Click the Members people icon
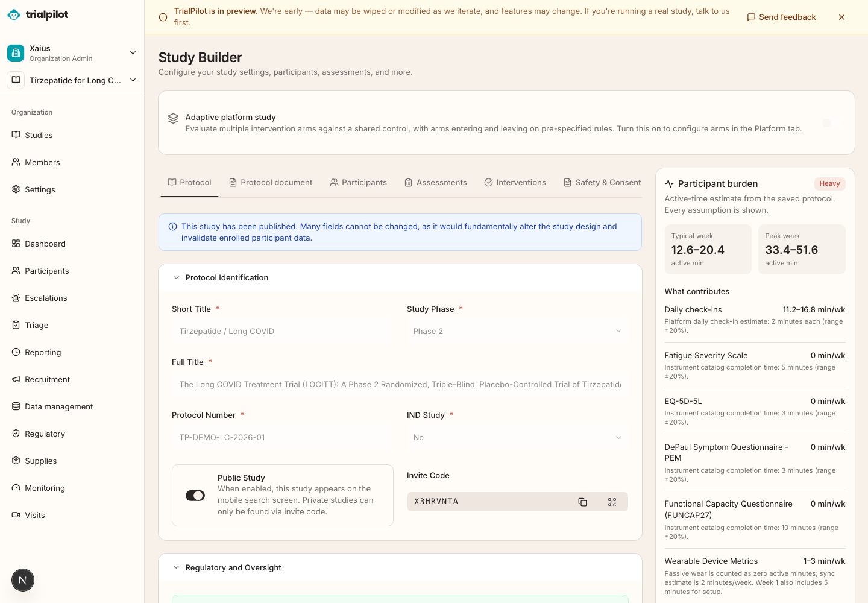 point(16,162)
